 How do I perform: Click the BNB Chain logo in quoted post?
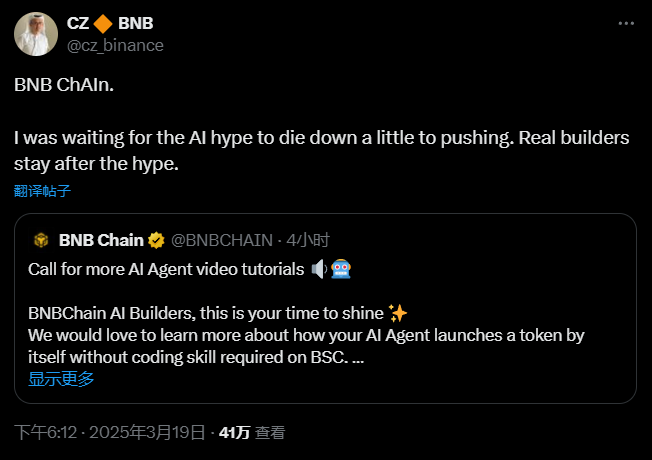click(41, 240)
